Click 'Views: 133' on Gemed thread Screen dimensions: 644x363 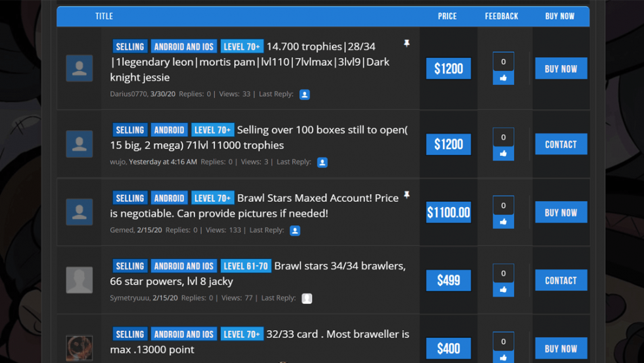point(223,230)
